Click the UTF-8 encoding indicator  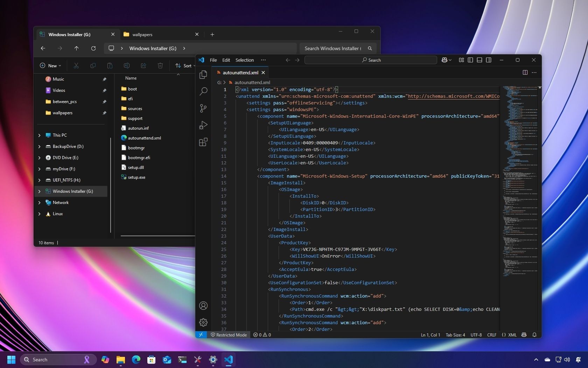pyautogui.click(x=476, y=335)
